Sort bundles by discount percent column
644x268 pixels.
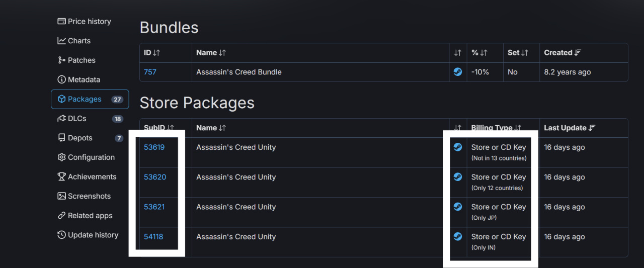tap(479, 53)
